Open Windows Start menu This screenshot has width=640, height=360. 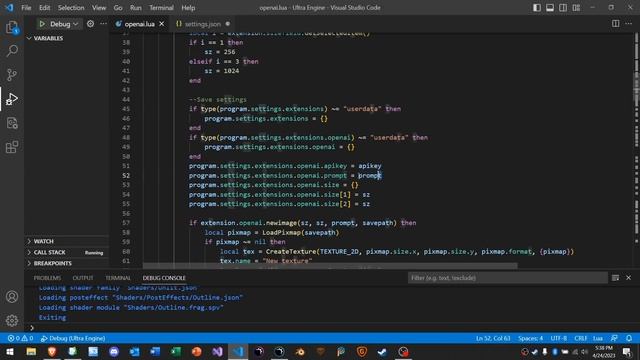10,352
